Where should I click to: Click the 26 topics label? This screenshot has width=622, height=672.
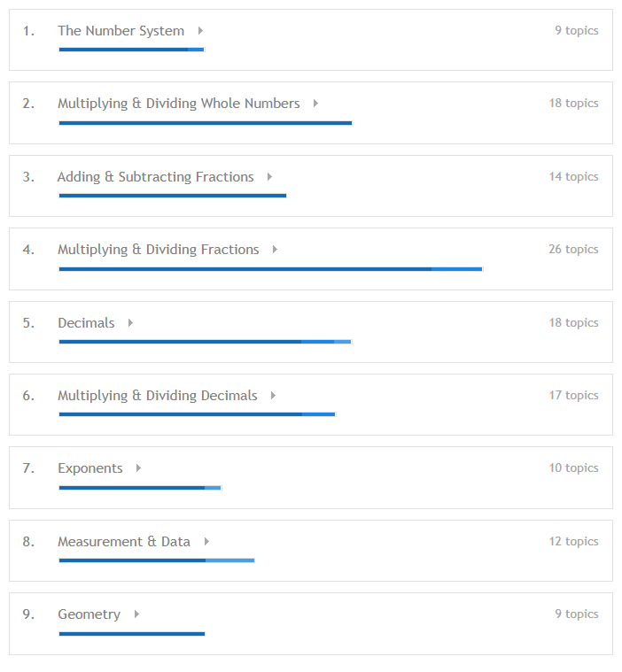(573, 249)
